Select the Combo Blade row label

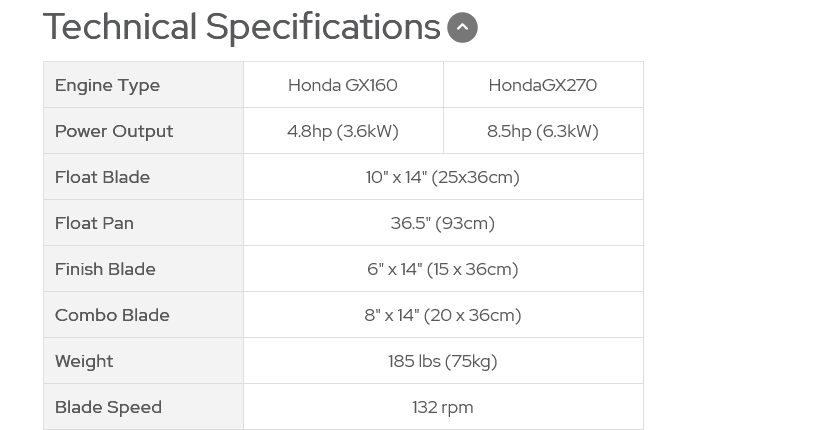[x=112, y=315]
